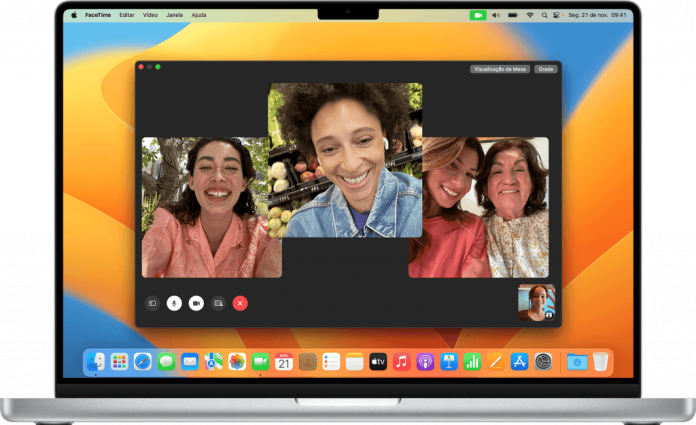Close the FaceTime window
This screenshot has height=425, width=696.
[x=141, y=67]
